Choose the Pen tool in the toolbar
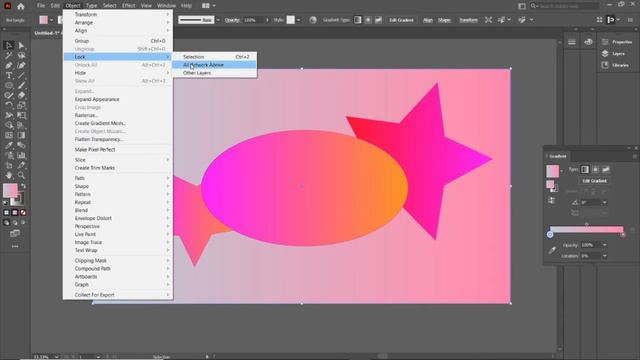 [9, 65]
